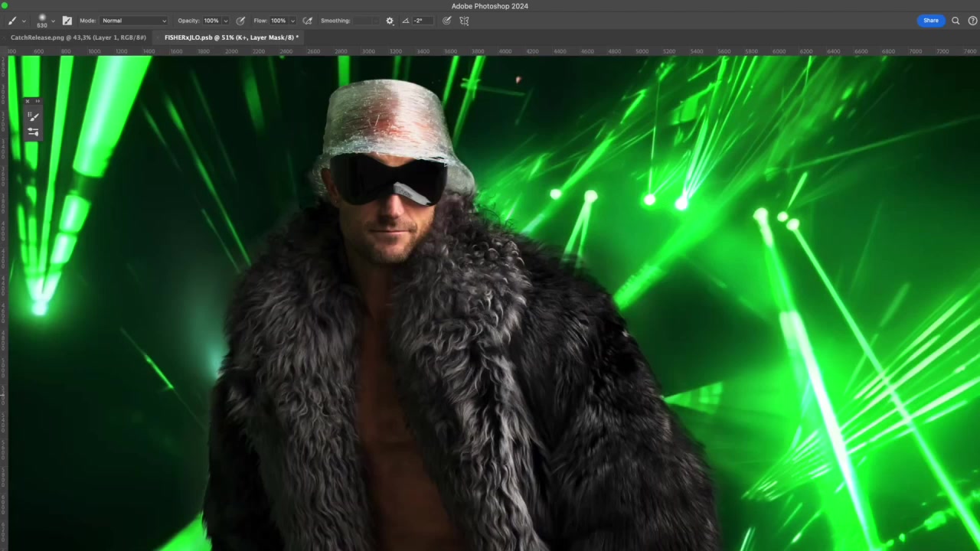Switch to CatchRelease.png document tab
Image resolution: width=980 pixels, height=551 pixels.
coord(78,37)
